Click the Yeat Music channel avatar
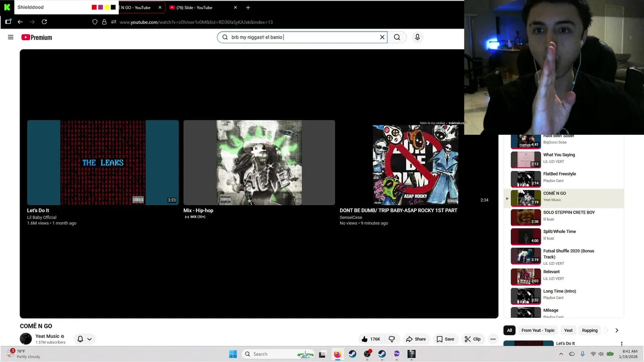This screenshot has height=362, width=644. 26,339
